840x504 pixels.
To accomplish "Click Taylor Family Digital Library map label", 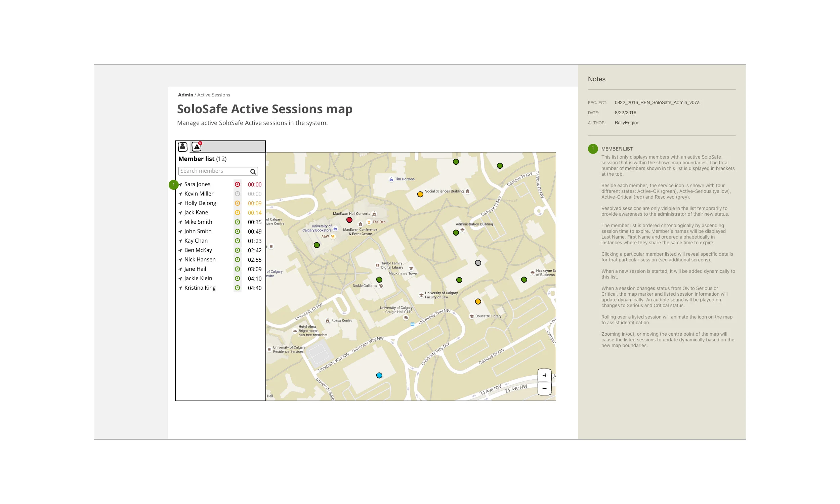I will pos(392,265).
